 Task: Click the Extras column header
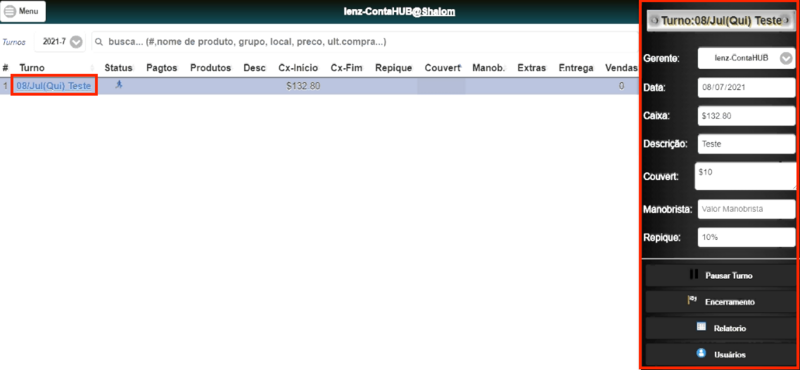[532, 68]
